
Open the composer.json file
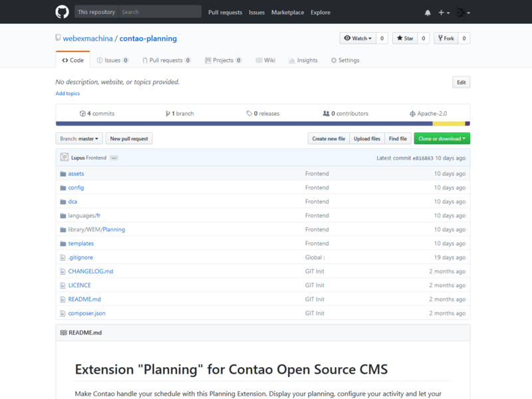[x=86, y=313]
